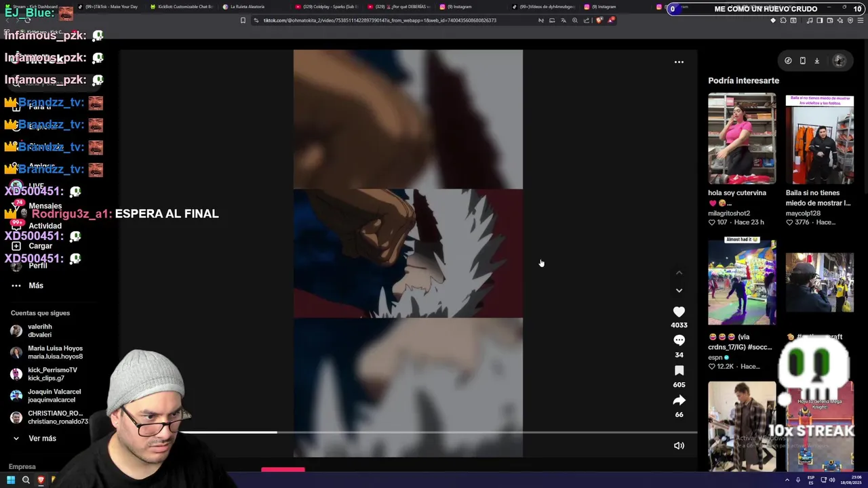This screenshot has height=488, width=868.
Task: Open the Windows Start menu
Action: pyautogui.click(x=10, y=480)
